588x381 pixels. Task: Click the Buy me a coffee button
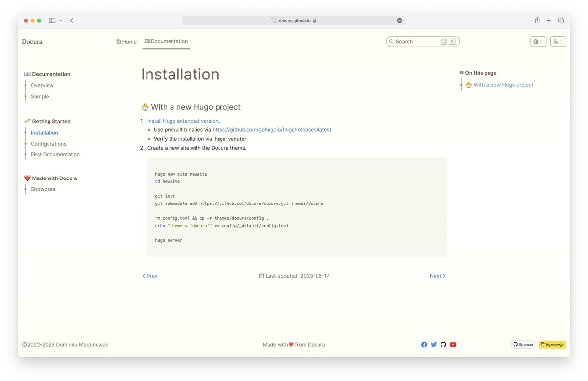552,345
